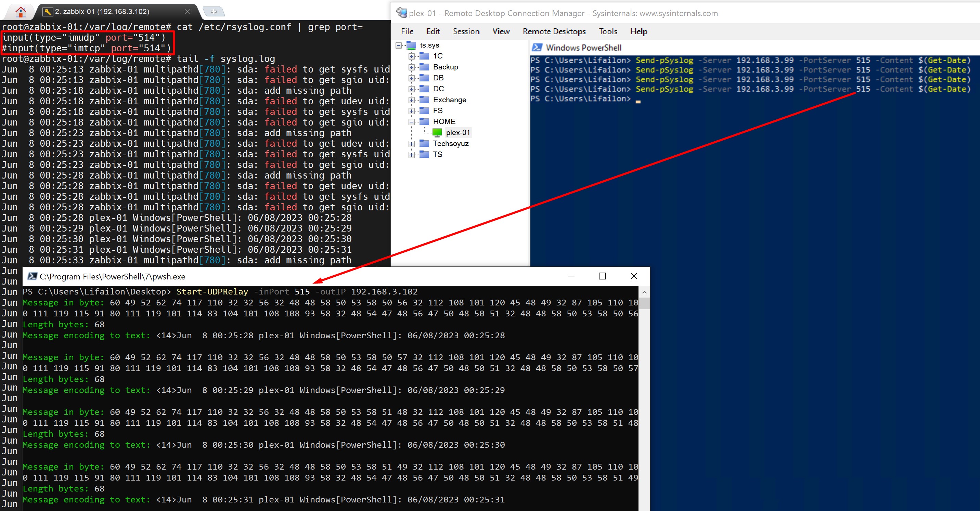The image size is (980, 511).
Task: Open the View menu in RDCMan
Action: pos(501,31)
